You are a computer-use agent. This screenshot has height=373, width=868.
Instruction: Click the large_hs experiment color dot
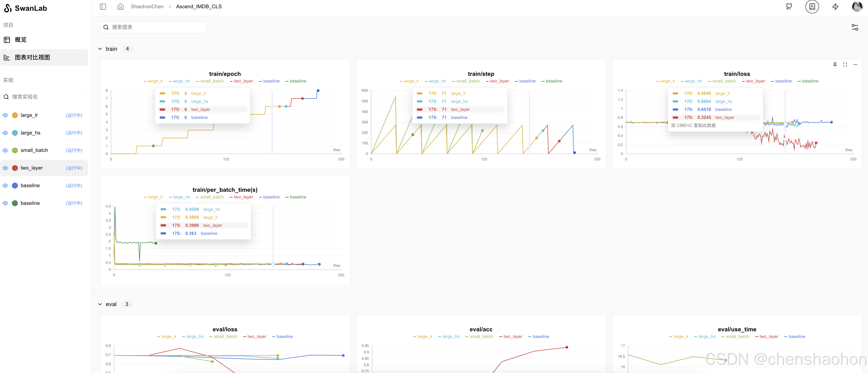[x=15, y=133]
